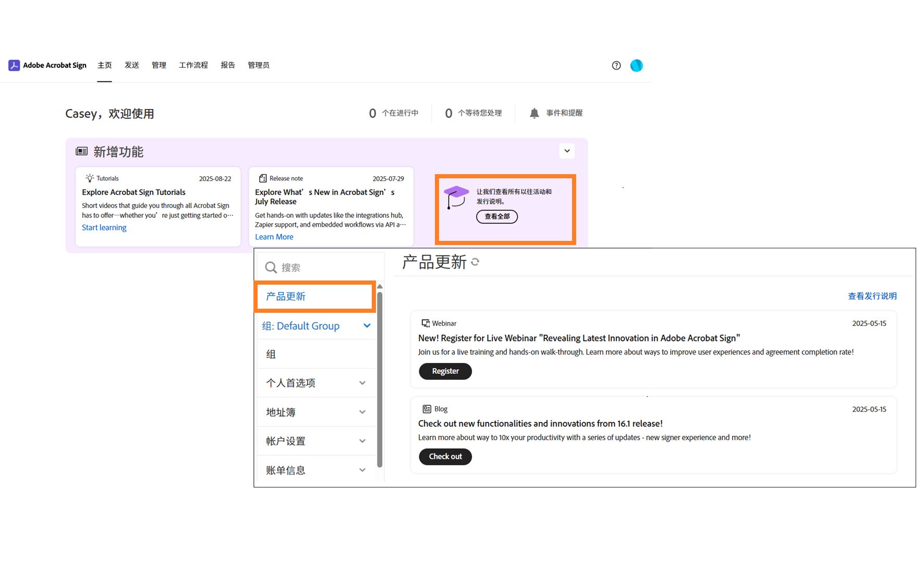Open the 工作流程 tab

point(193,65)
